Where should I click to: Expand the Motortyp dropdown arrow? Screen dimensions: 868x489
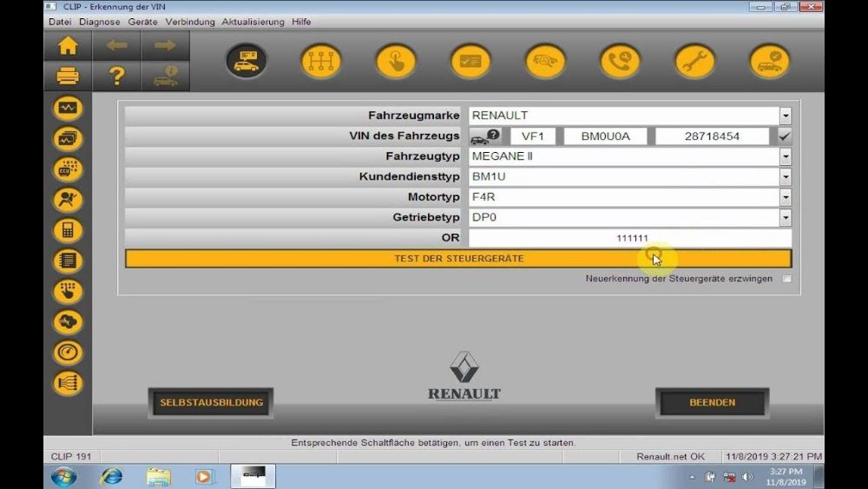785,197
